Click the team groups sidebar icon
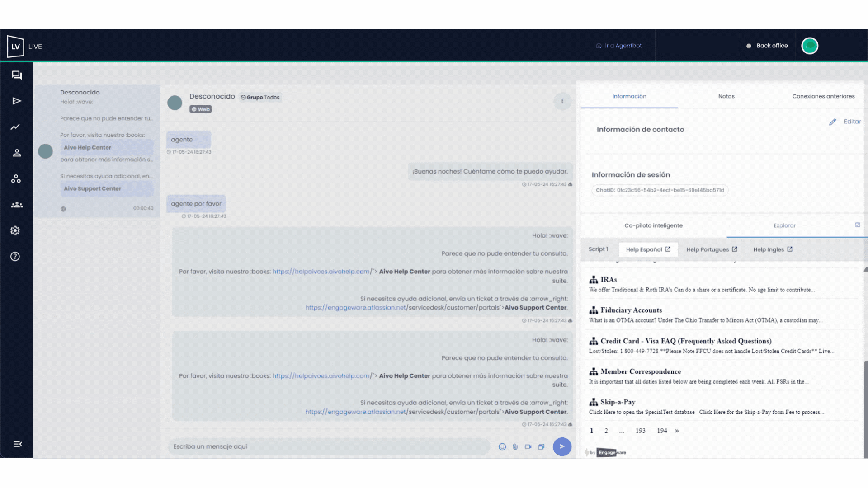This screenshot has height=488, width=868. click(17, 205)
